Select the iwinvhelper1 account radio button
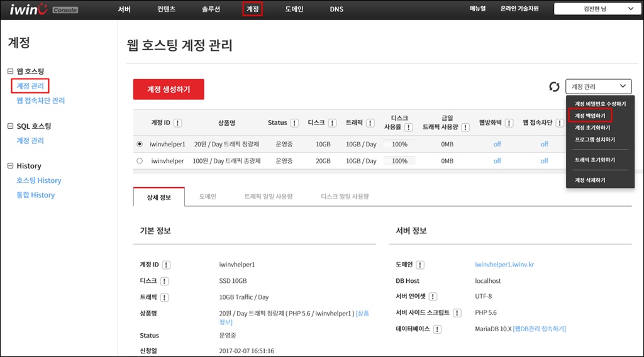 pyautogui.click(x=140, y=144)
